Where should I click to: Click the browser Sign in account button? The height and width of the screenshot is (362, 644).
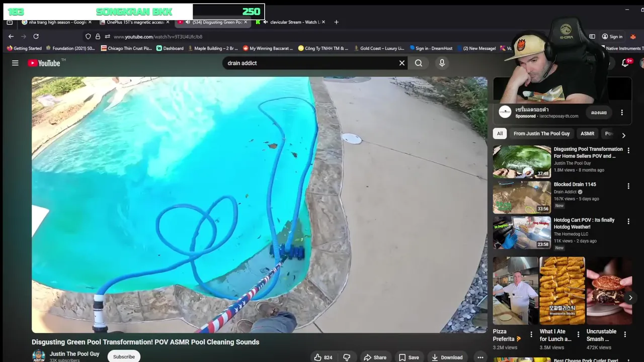pyautogui.click(x=612, y=37)
